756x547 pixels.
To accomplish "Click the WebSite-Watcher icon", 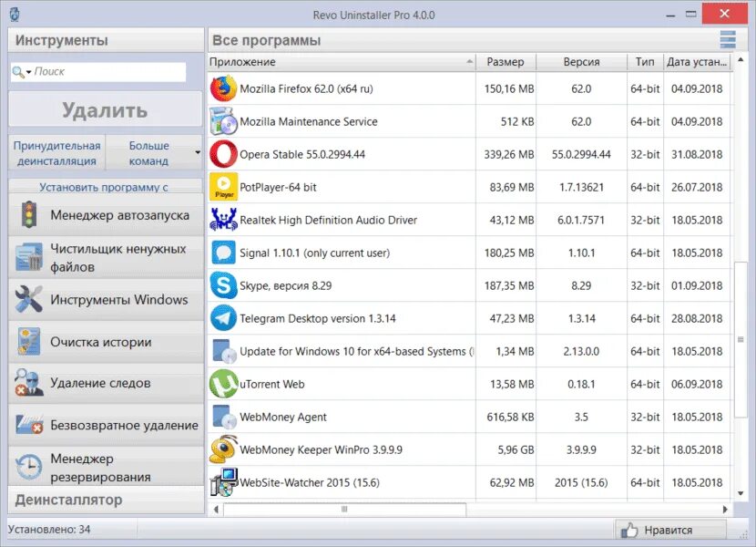I will click(223, 482).
